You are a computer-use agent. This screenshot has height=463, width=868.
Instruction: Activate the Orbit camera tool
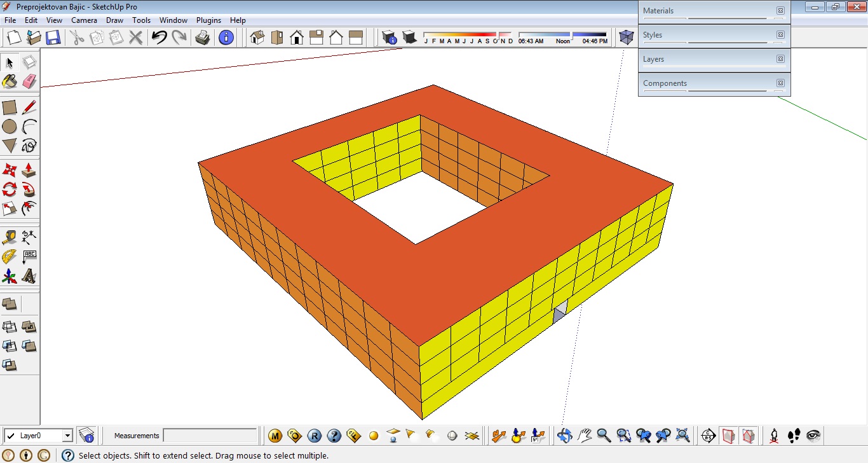565,436
